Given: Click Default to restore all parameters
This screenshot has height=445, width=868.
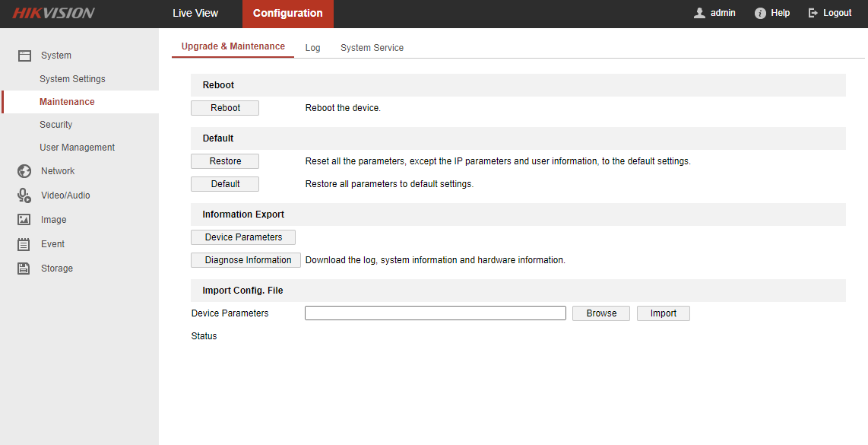Looking at the screenshot, I should [225, 184].
